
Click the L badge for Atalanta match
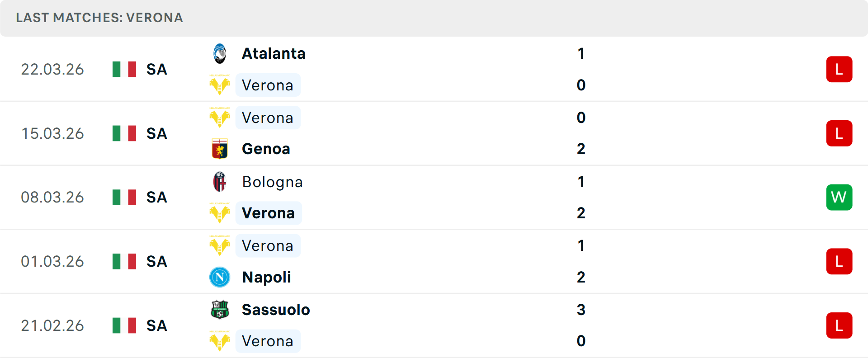click(x=839, y=69)
